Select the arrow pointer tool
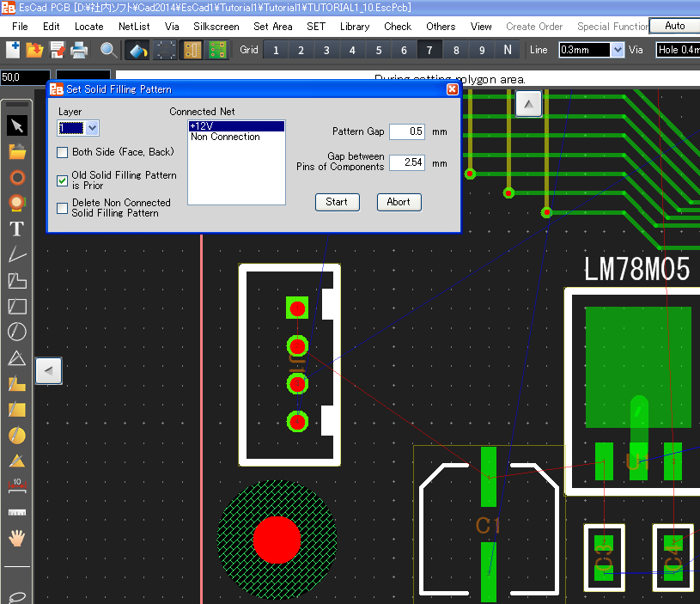This screenshot has height=604, width=700. [x=17, y=126]
